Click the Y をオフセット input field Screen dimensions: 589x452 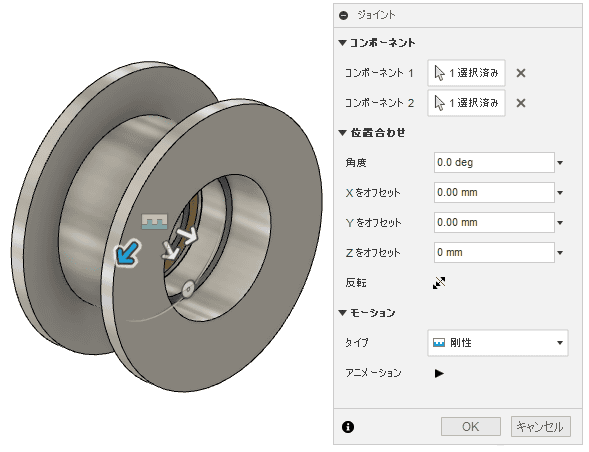tap(494, 223)
